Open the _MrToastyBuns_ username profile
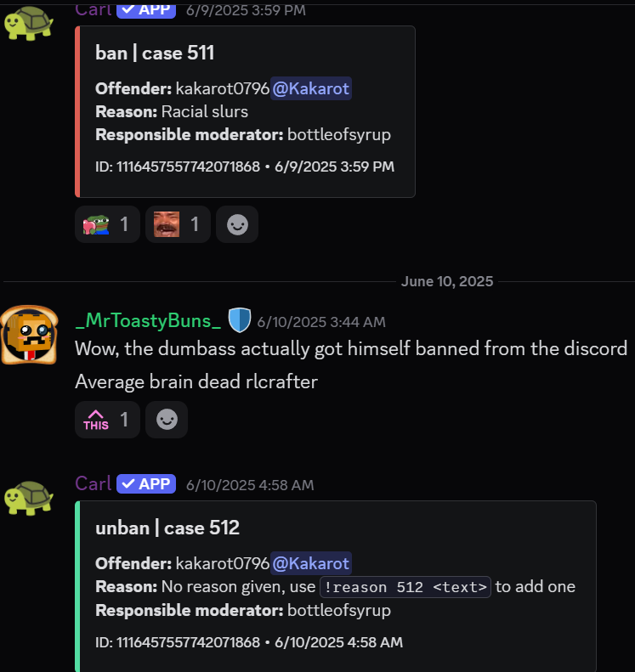 tap(148, 321)
